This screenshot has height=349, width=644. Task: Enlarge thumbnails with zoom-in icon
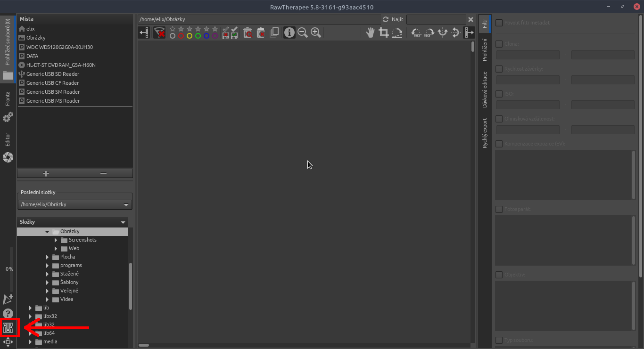tap(316, 32)
